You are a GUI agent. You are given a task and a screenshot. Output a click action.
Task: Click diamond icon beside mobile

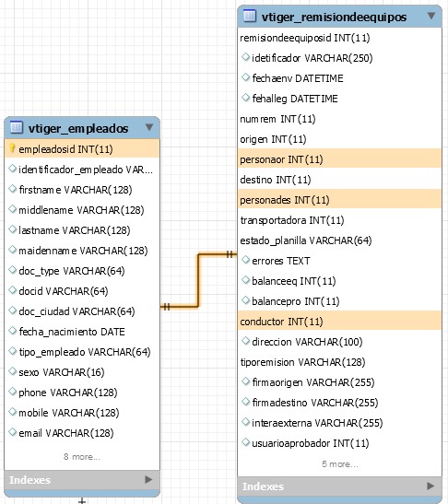(13, 412)
